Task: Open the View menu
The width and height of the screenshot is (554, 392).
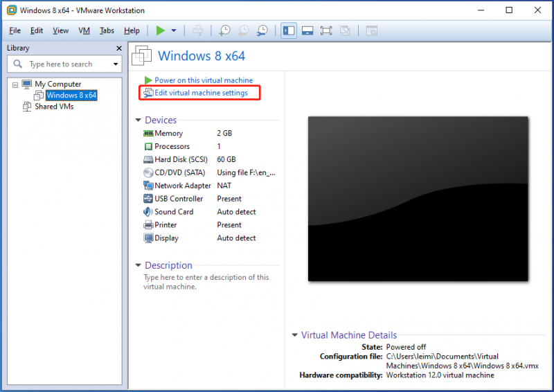Action: click(61, 30)
